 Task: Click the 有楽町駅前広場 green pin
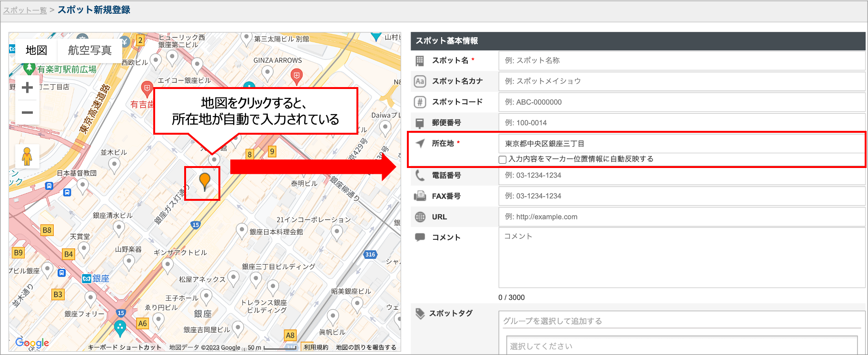[30, 68]
